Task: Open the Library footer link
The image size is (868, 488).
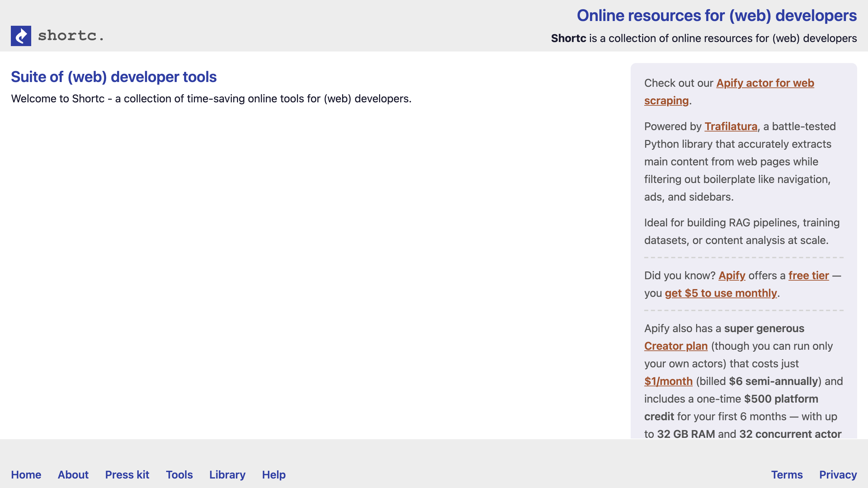Action: 227,474
